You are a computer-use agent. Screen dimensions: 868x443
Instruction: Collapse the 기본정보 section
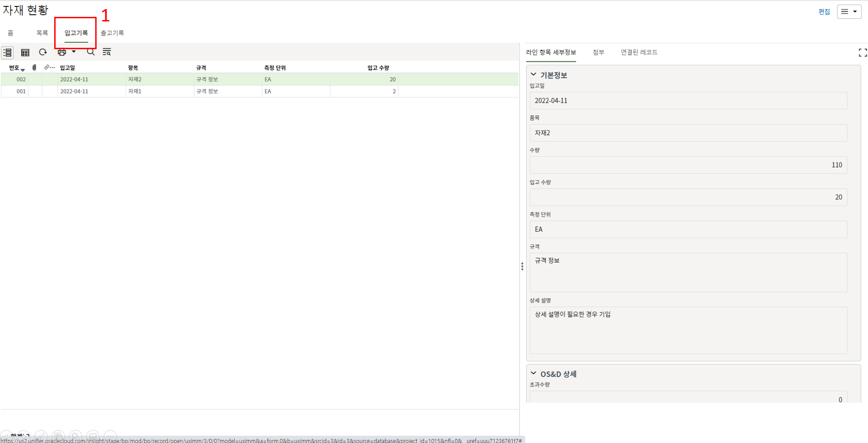point(534,75)
